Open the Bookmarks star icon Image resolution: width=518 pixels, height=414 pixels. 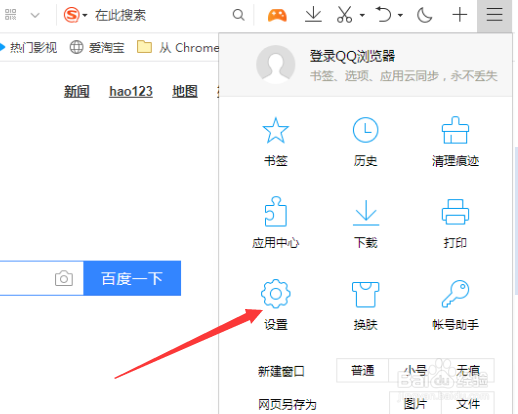pyautogui.click(x=275, y=130)
